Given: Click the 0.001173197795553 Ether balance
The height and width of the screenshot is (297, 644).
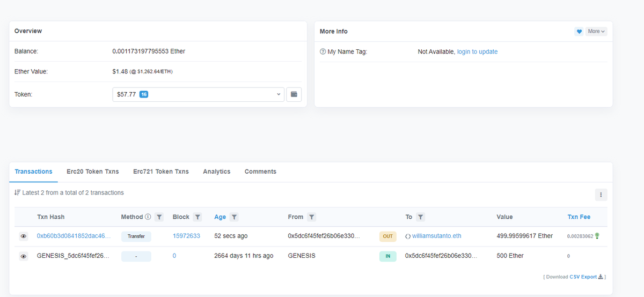Looking at the screenshot, I should 149,51.
